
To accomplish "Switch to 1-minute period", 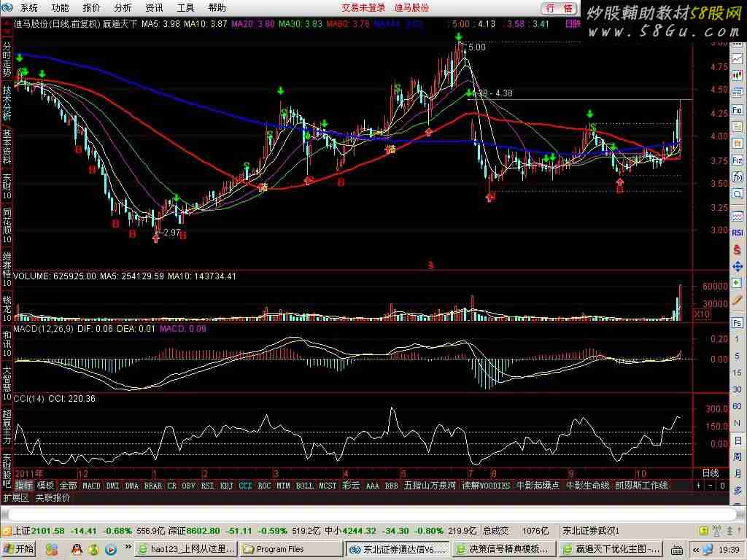I will click(x=737, y=340).
